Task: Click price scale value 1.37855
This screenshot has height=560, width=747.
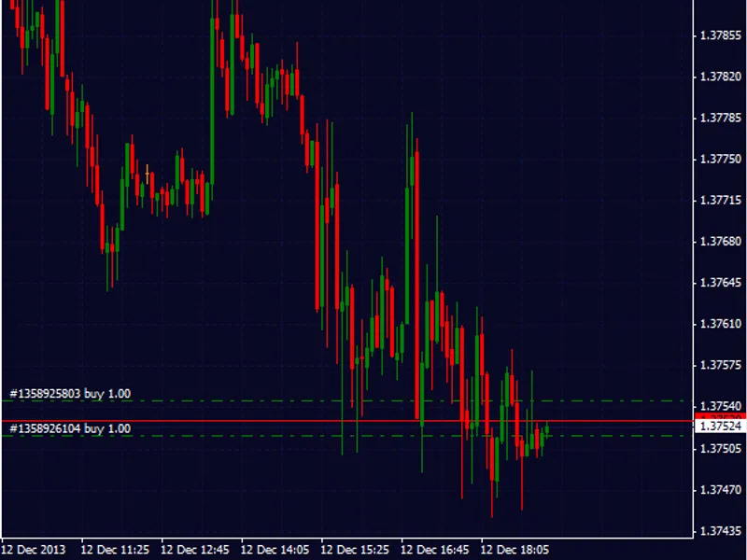Action: (721, 35)
